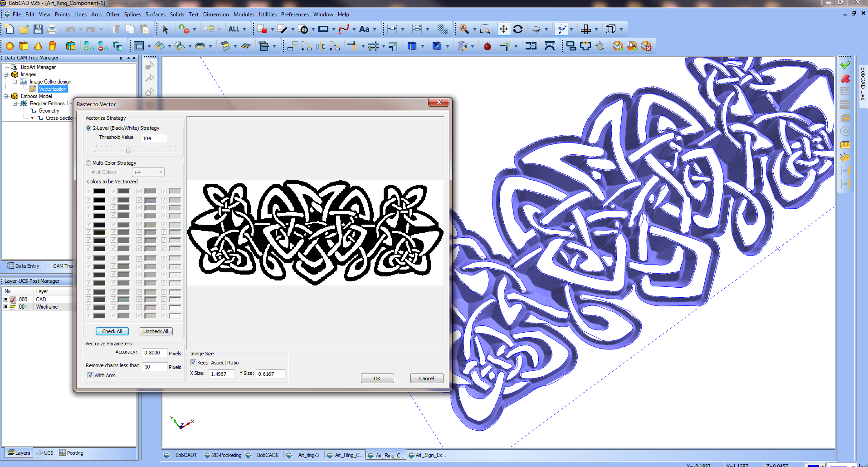This screenshot has height=467, width=868.
Task: Toggle the Keep Aspect Ratio checkbox
Action: click(194, 362)
